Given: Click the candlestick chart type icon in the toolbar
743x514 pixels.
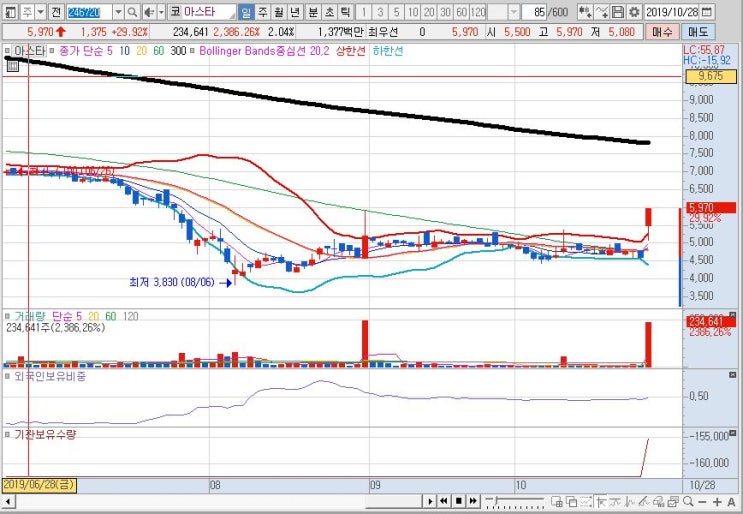Looking at the screenshot, I should pos(585,12).
